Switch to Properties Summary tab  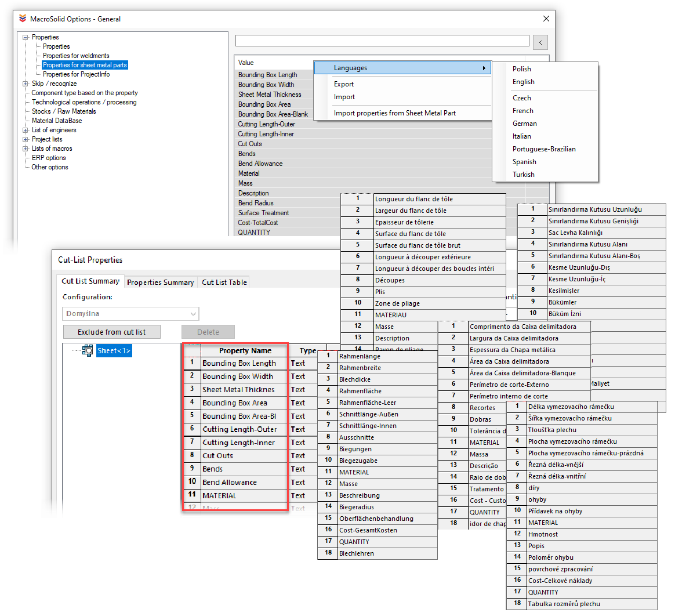point(160,282)
